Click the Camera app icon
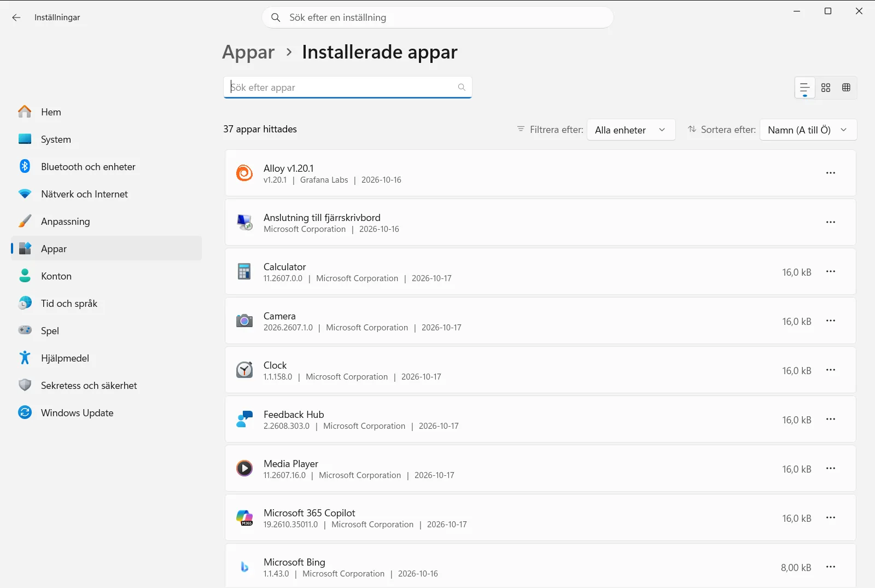Screen dimensions: 875x588 click(x=244, y=321)
